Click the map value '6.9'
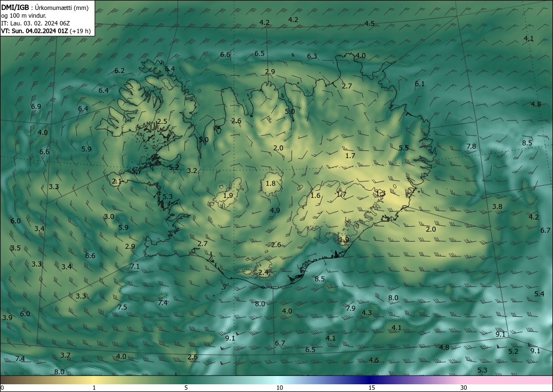 point(36,107)
